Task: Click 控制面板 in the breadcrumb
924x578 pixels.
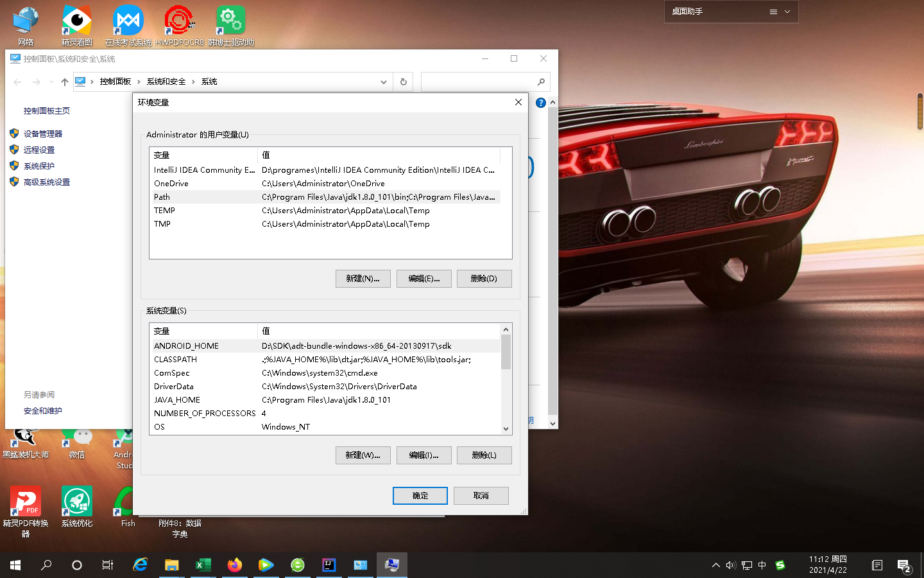Action: coord(116,82)
